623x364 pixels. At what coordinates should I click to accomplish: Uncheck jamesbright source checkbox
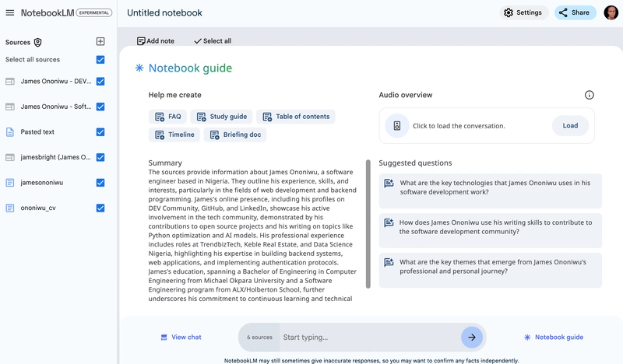[100, 157]
